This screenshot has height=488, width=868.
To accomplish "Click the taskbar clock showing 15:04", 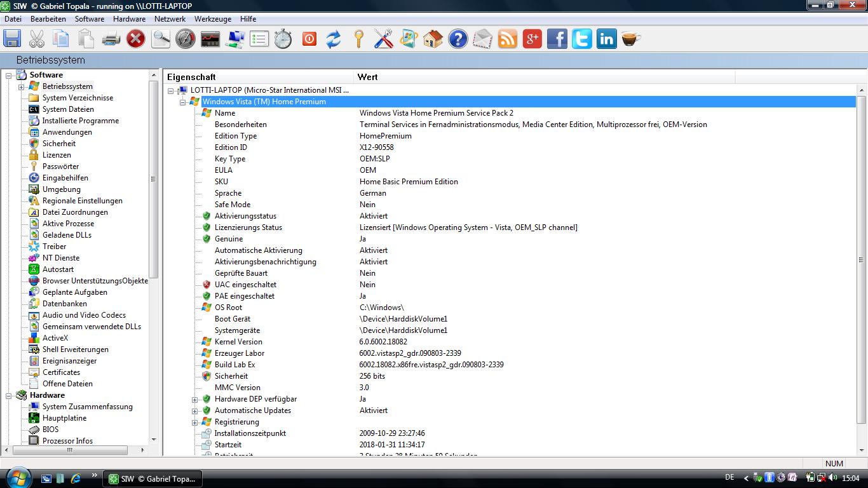I will (850, 478).
